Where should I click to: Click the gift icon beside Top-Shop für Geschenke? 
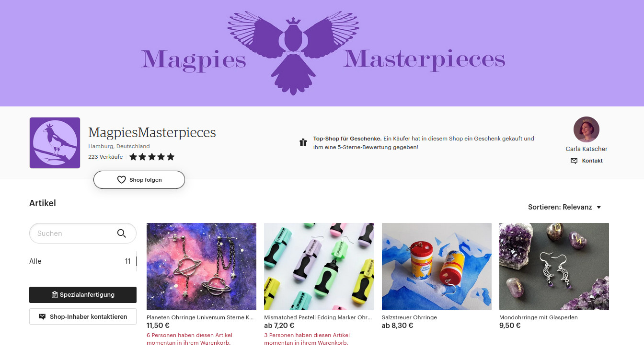[x=303, y=142]
